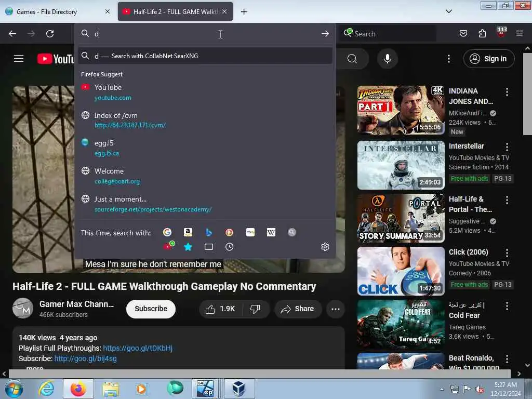Open the Click movie thumbnail
532x399 pixels.
pyautogui.click(x=401, y=271)
